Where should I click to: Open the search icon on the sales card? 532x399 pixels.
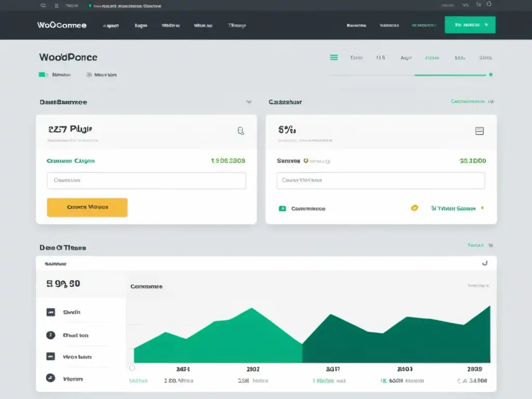pos(241,131)
